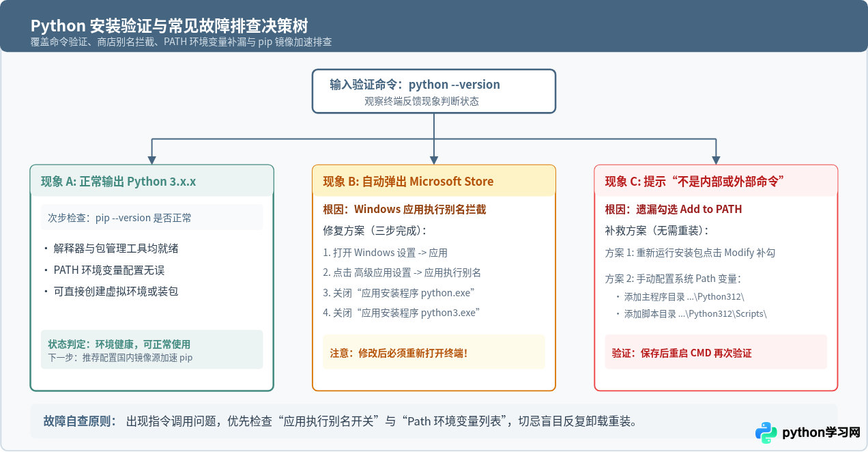The height and width of the screenshot is (452, 868).
Task: Click '根因: Windows 应用执行别名拦截'
Action: pos(405,209)
